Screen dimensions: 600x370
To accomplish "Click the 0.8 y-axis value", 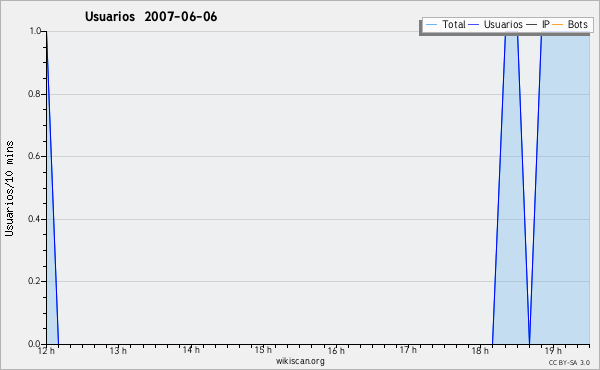I will pos(34,94).
